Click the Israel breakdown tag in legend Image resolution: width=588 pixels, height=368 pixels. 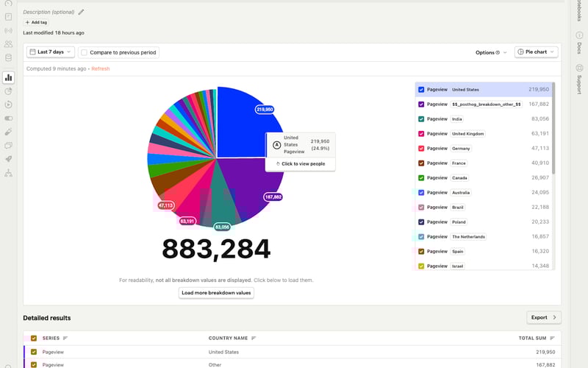coord(457,266)
